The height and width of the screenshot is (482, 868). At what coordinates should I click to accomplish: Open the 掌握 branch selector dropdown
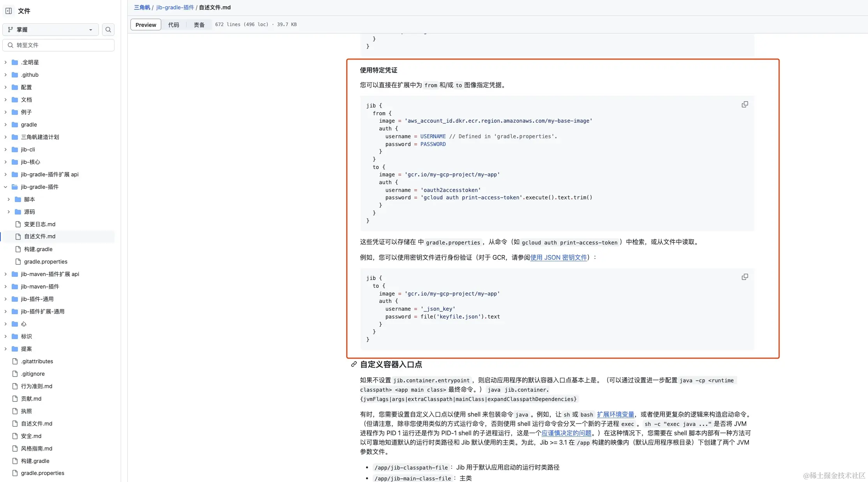pos(51,30)
